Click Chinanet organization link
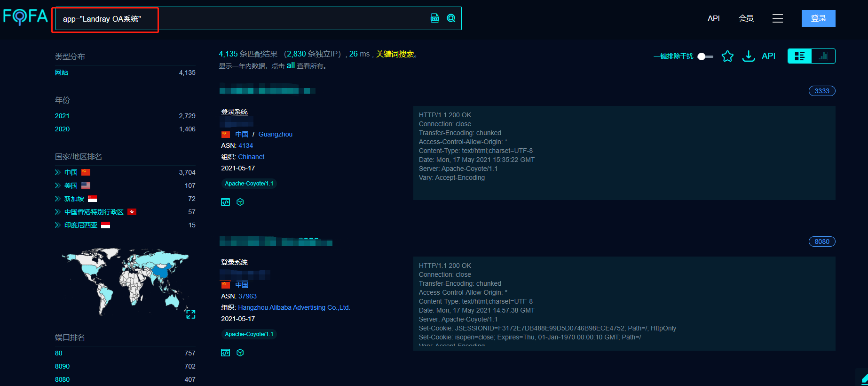This screenshot has height=386, width=868. (251, 157)
